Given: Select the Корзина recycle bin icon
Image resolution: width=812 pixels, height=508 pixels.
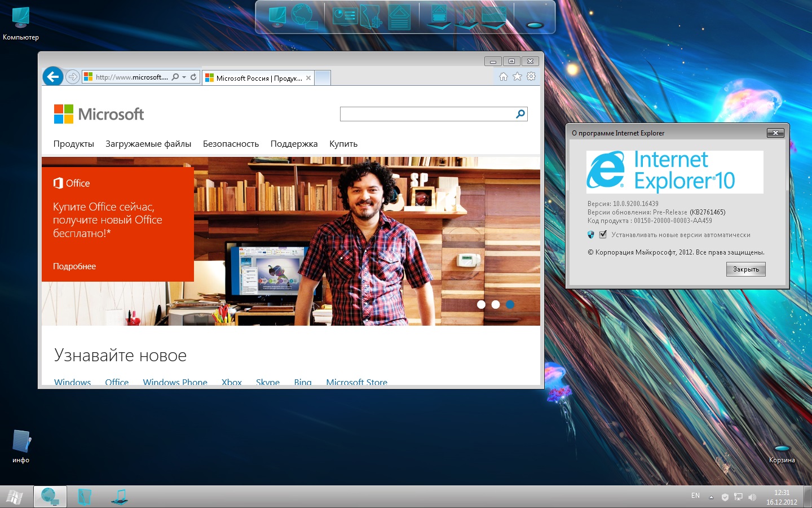Looking at the screenshot, I should click(782, 454).
